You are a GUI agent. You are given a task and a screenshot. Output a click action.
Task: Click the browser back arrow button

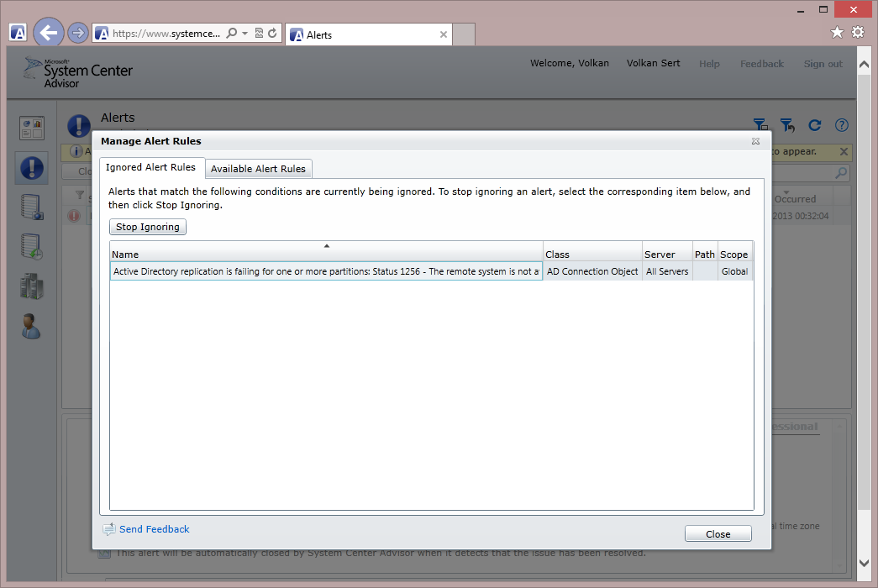[48, 33]
